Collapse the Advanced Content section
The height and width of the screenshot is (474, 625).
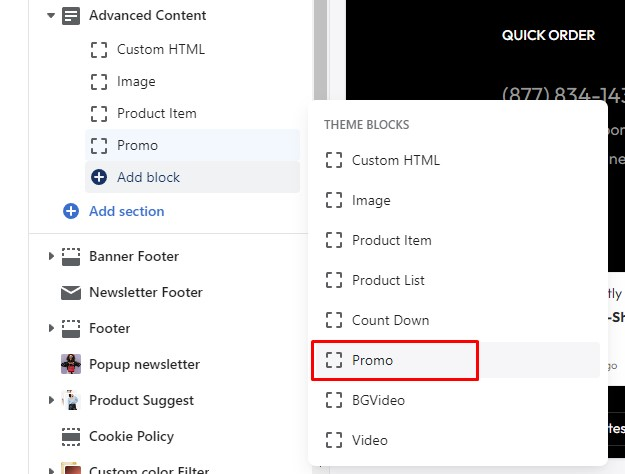51,16
